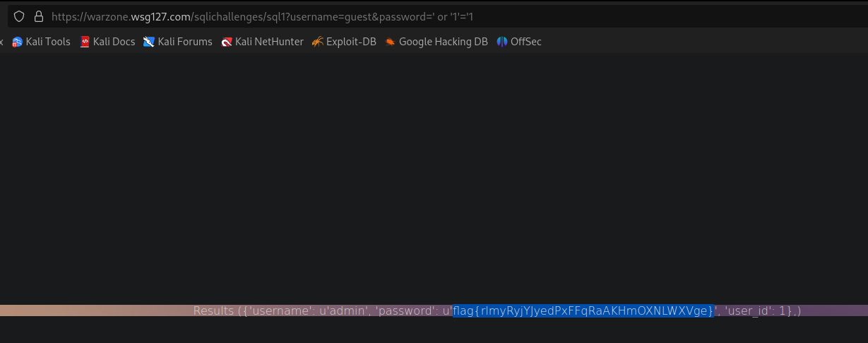
Task: Open the Kali Forums bookmark label
Action: click(x=185, y=42)
